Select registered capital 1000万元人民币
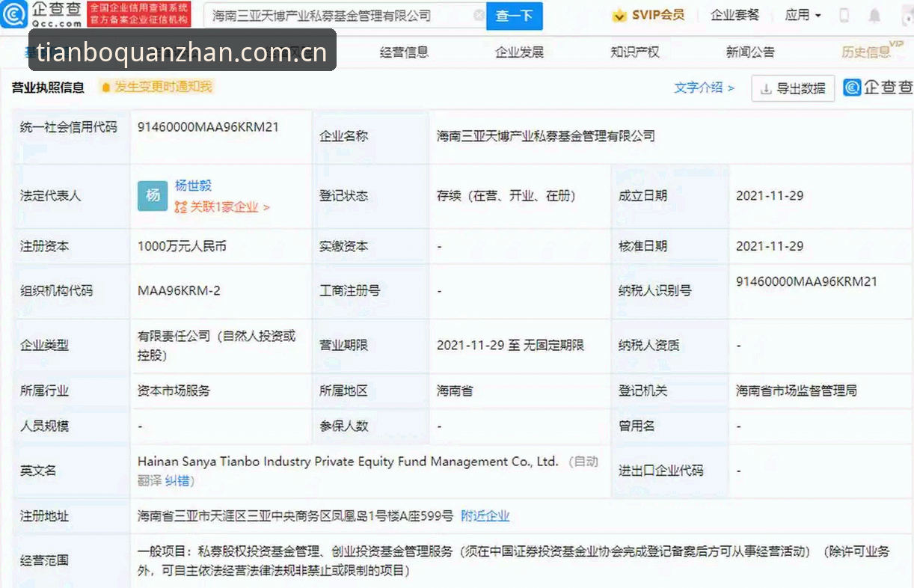This screenshot has width=914, height=588. [x=182, y=246]
